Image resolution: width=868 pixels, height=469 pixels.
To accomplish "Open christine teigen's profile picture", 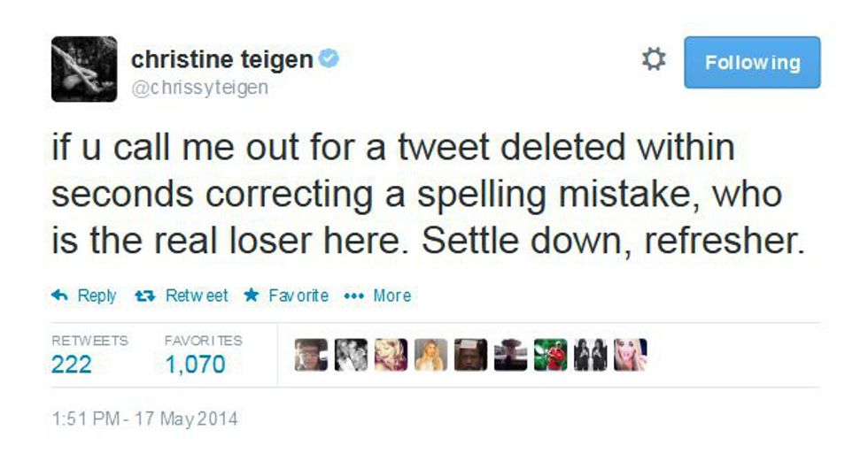I will click(x=84, y=69).
